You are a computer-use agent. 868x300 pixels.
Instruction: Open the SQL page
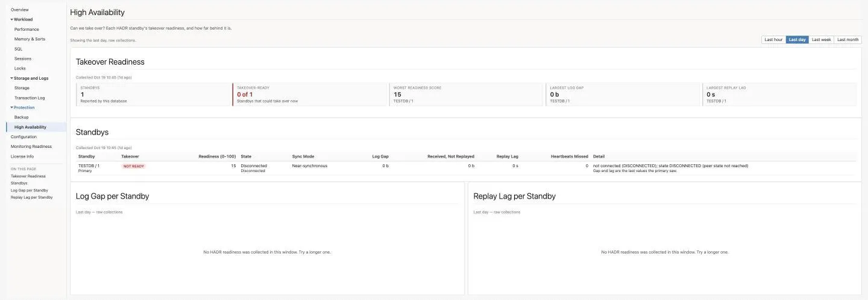[x=18, y=49]
